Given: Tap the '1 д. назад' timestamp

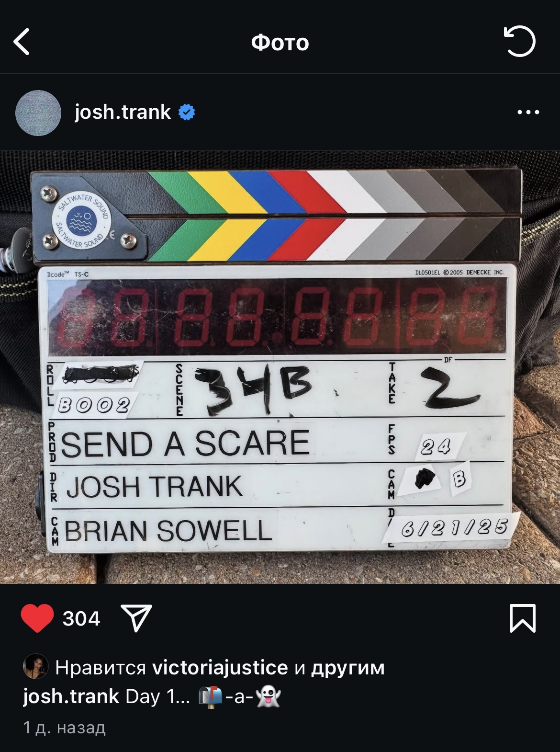Looking at the screenshot, I should pyautogui.click(x=64, y=728).
